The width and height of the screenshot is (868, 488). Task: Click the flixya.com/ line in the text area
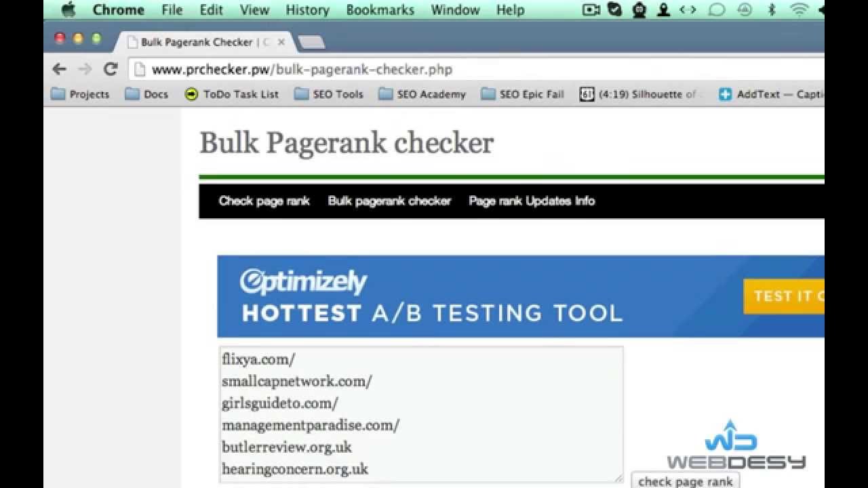258,359
